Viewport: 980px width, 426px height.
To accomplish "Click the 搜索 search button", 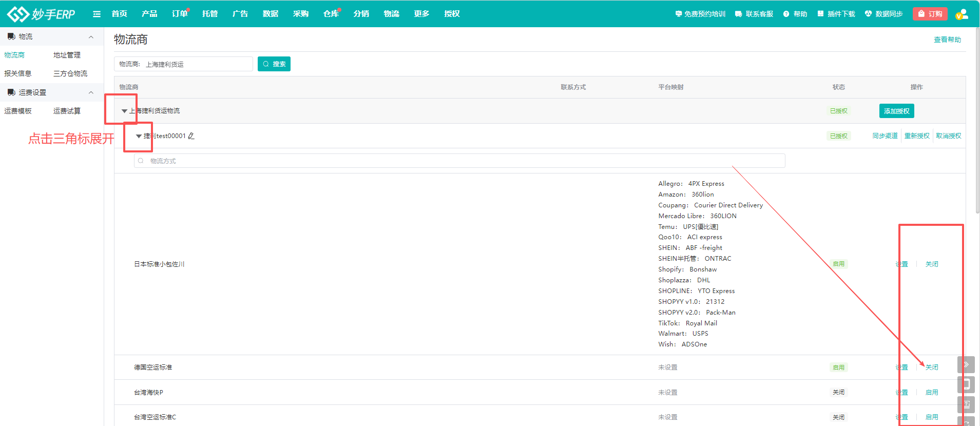I will pos(274,64).
